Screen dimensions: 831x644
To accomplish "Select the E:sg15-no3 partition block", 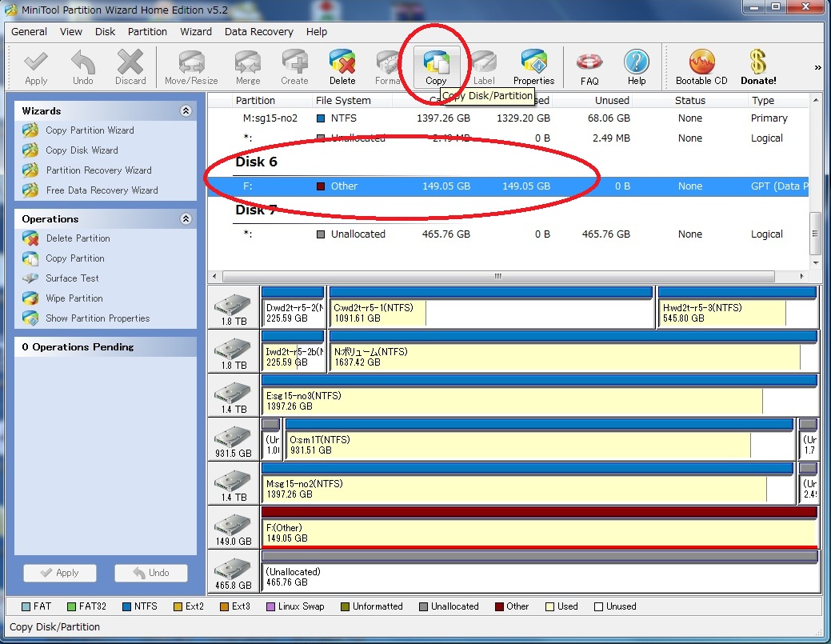I will [x=539, y=395].
